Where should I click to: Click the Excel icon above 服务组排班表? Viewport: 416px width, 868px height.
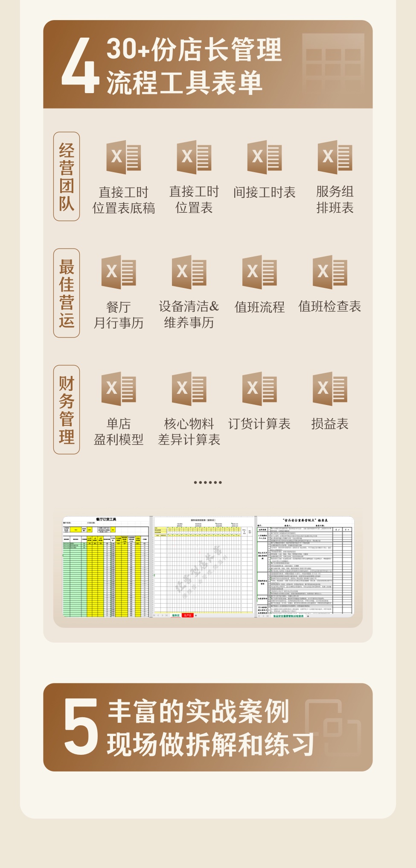(335, 157)
